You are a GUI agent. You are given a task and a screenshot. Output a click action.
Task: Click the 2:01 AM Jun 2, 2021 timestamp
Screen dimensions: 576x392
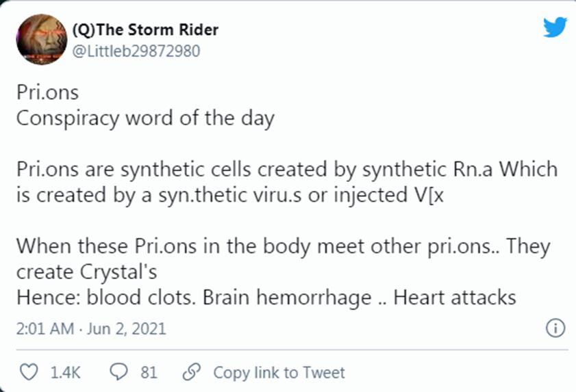click(x=90, y=329)
